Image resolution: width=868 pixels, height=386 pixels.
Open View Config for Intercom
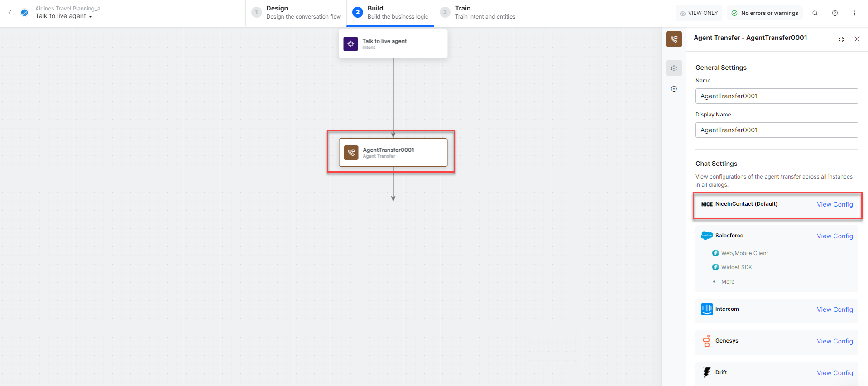(834, 309)
